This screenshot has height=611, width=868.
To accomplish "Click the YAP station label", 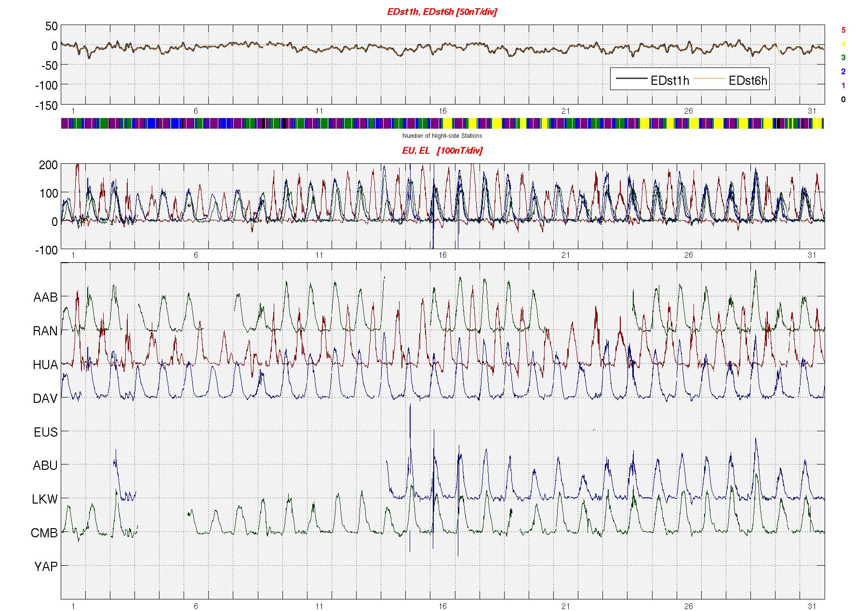I will (46, 567).
